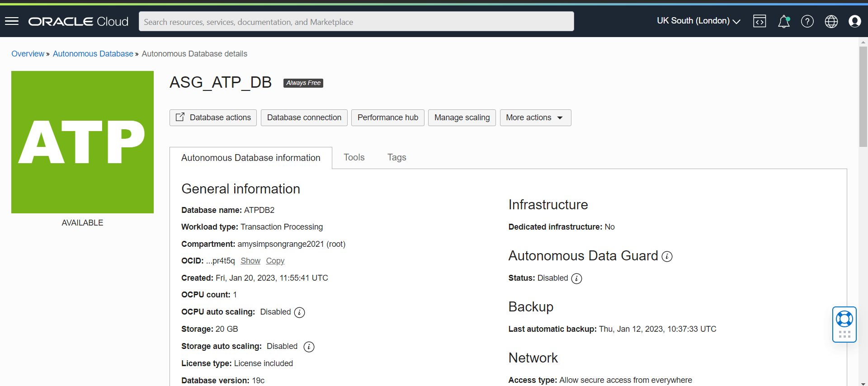Click the Network heading
This screenshot has width=868, height=386.
click(x=533, y=358)
